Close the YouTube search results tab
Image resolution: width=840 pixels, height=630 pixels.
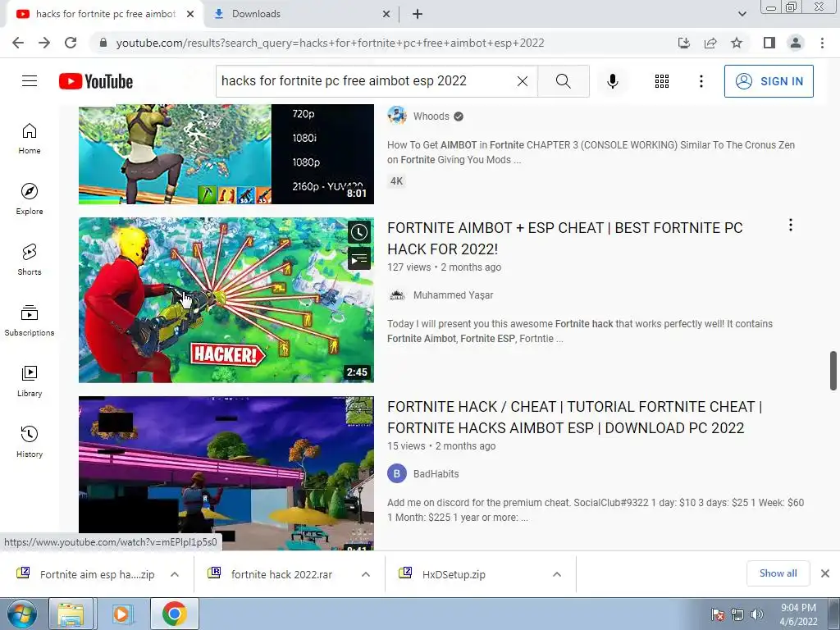[190, 15]
